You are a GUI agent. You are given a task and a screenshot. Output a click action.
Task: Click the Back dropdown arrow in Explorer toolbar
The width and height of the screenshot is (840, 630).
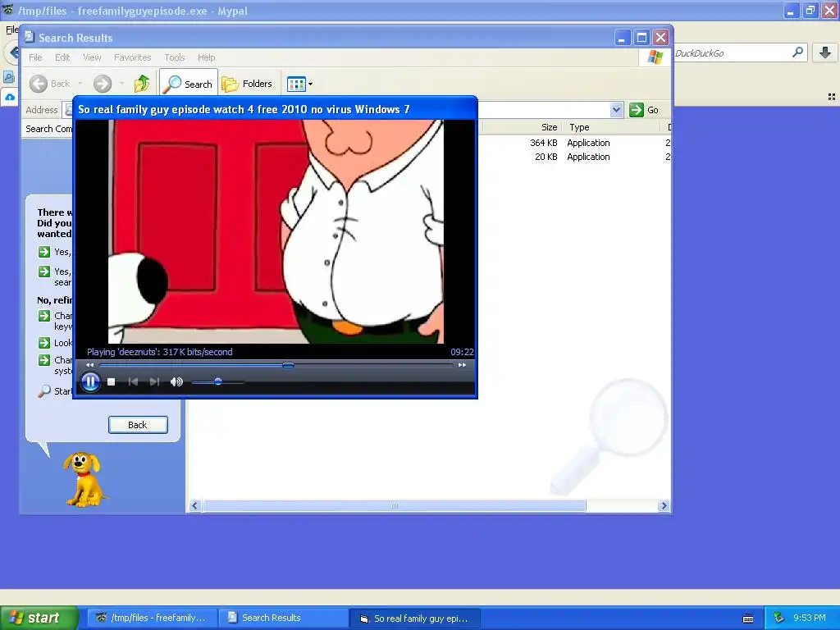[80, 84]
